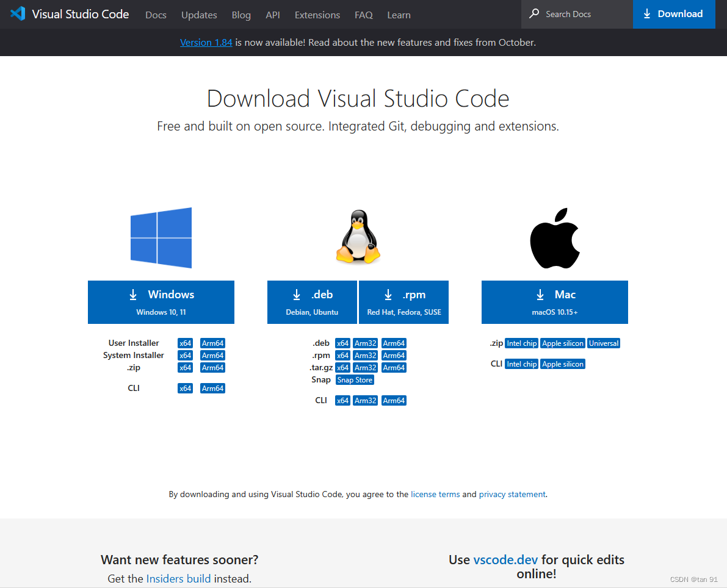Screen dimensions: 727x588
Task: Download Windows User Installer x64
Action: coord(185,343)
